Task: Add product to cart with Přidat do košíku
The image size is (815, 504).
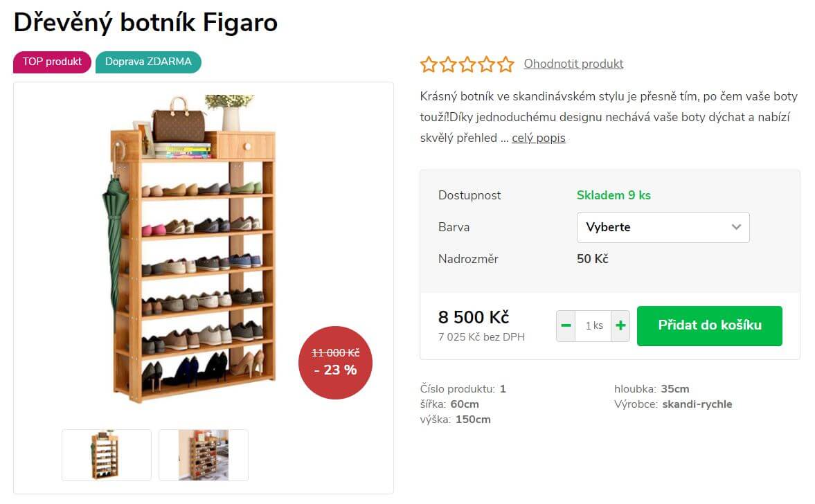Action: pyautogui.click(x=710, y=326)
